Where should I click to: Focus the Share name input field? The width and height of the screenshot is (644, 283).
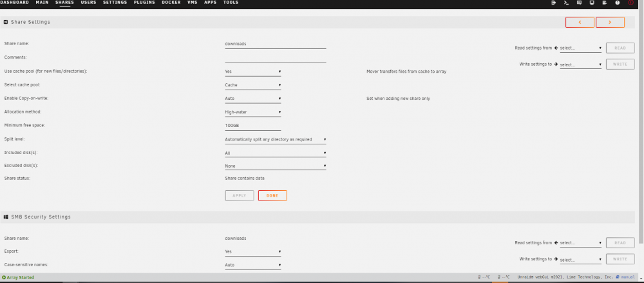276,44
